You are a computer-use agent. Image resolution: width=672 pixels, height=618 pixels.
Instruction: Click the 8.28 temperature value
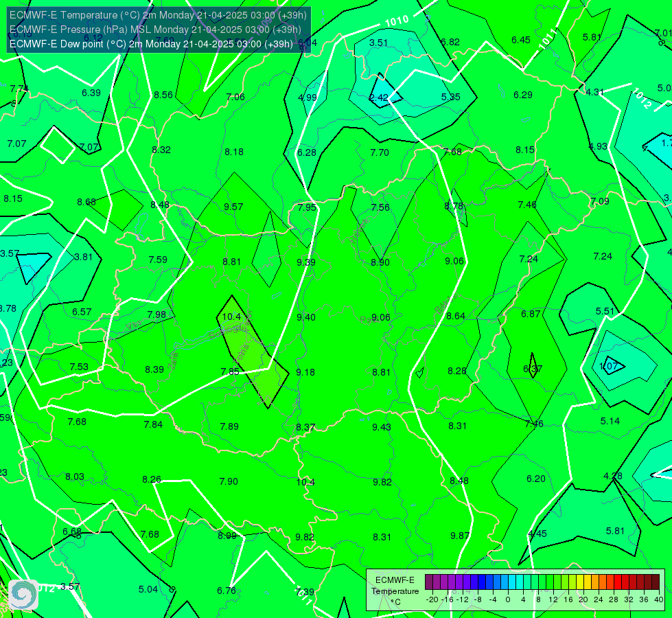coord(457,371)
